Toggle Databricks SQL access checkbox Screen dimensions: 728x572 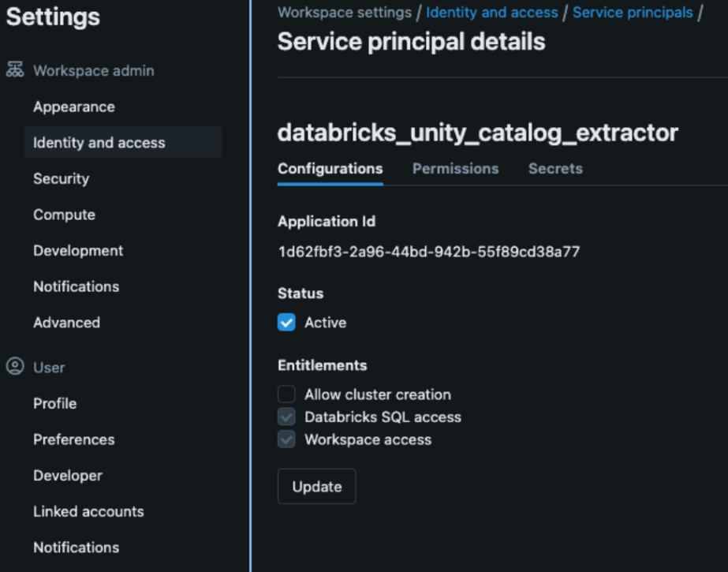tap(286, 417)
